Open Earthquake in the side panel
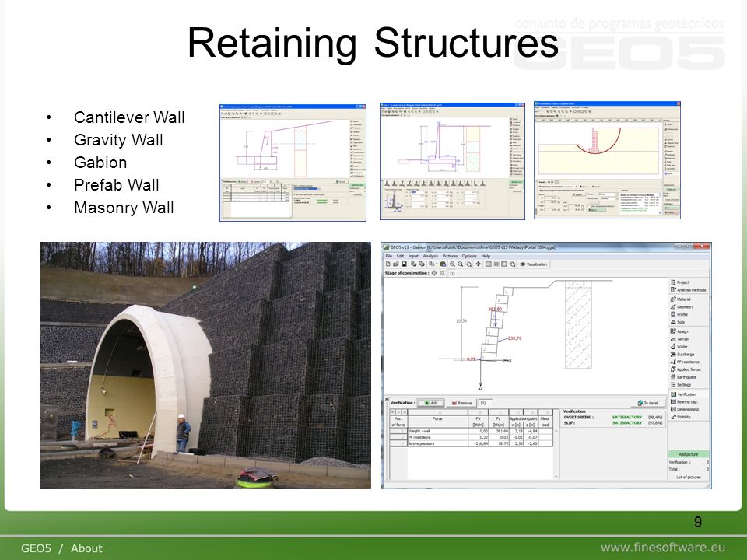747x560 pixels. [x=683, y=377]
